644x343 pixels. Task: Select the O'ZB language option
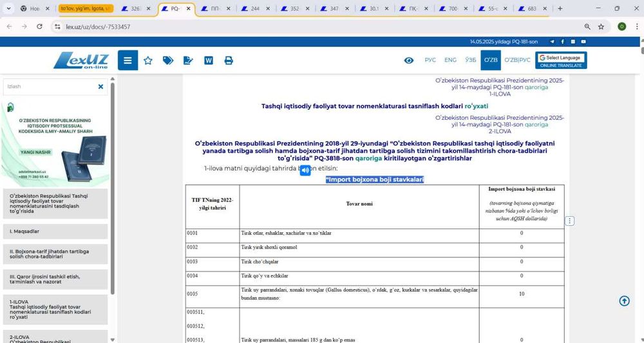[x=490, y=60]
